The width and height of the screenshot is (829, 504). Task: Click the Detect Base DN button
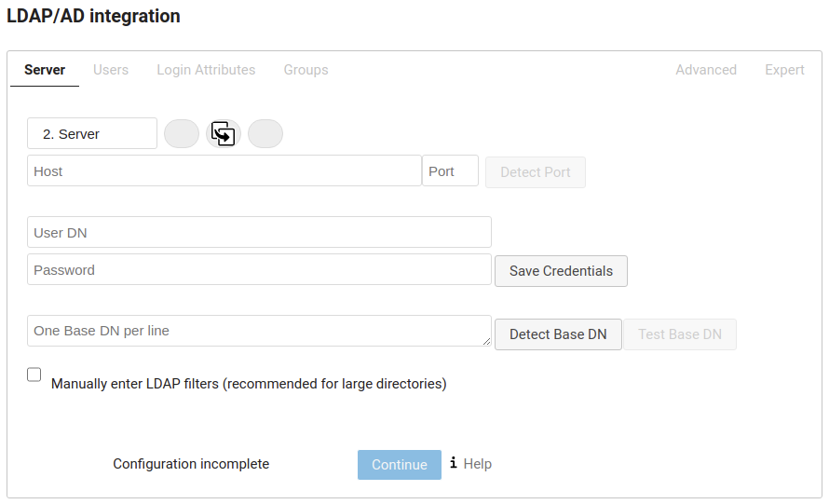coord(558,334)
